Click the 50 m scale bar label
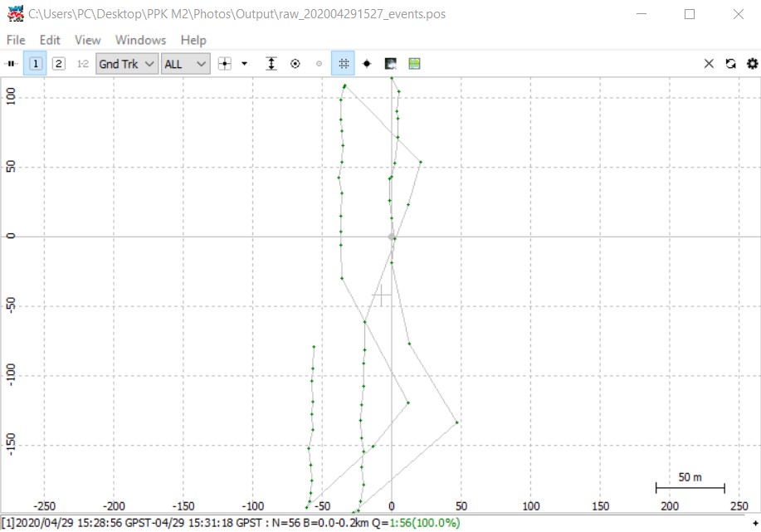Viewport: 761px width, 532px height. [x=690, y=477]
